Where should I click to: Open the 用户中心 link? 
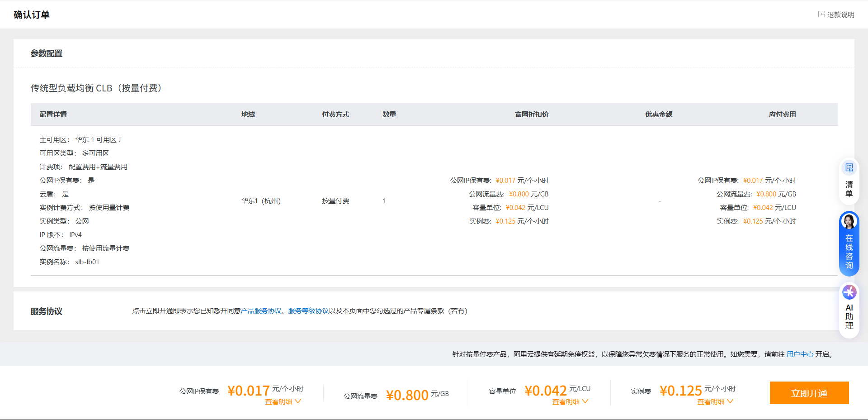pyautogui.click(x=800, y=354)
